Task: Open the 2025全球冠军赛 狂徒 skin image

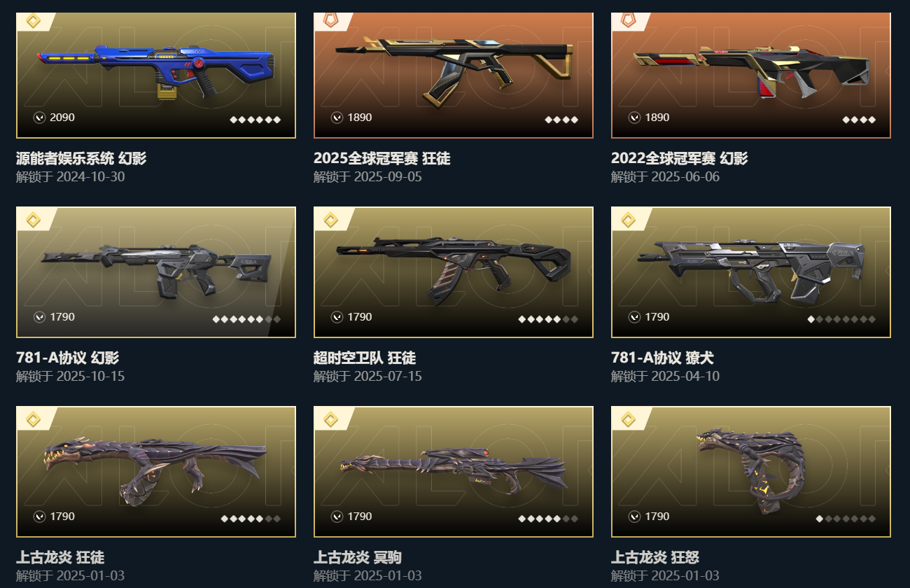Action: tap(454, 75)
